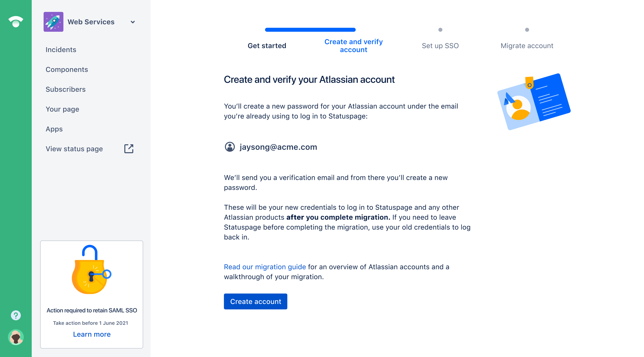Expand the Web Services page dropdown chevron
This screenshot has width=644, height=357.
tap(133, 22)
